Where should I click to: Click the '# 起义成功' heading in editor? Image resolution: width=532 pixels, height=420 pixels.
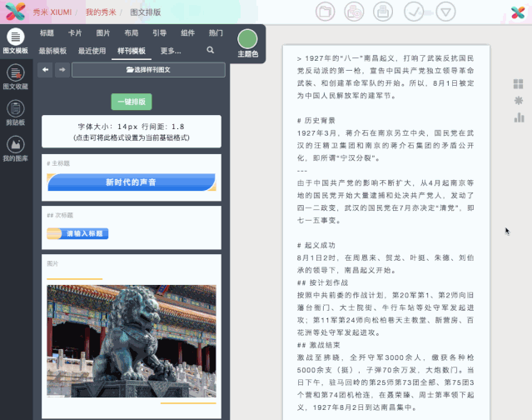point(316,245)
